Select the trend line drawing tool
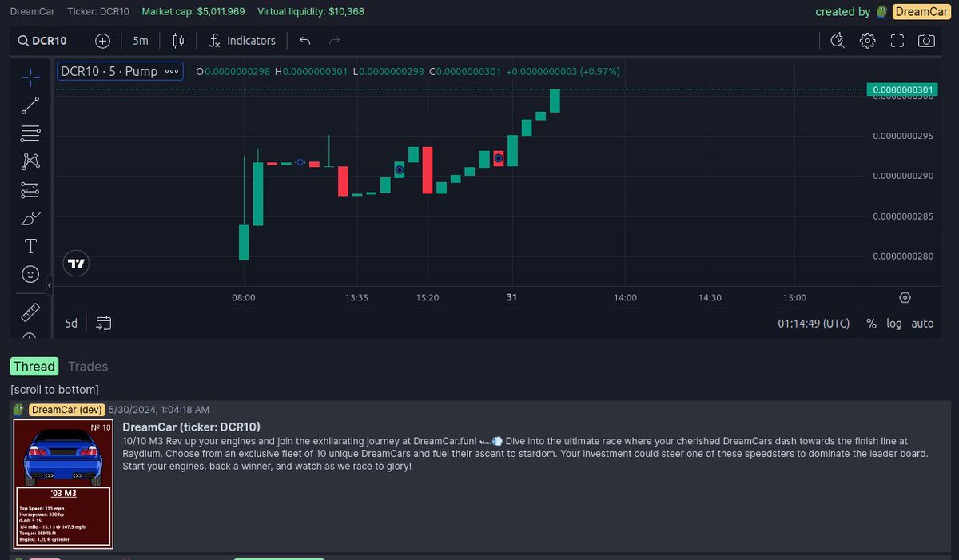 (30, 105)
